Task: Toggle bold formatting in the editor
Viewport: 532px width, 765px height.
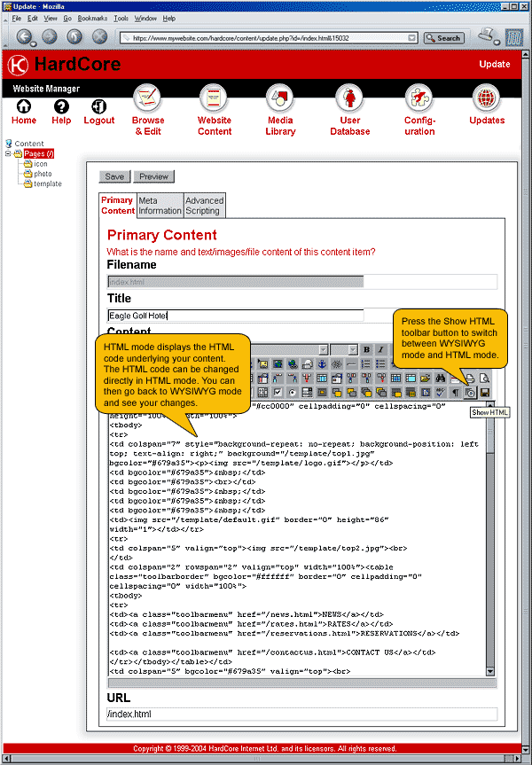Action: click(366, 349)
